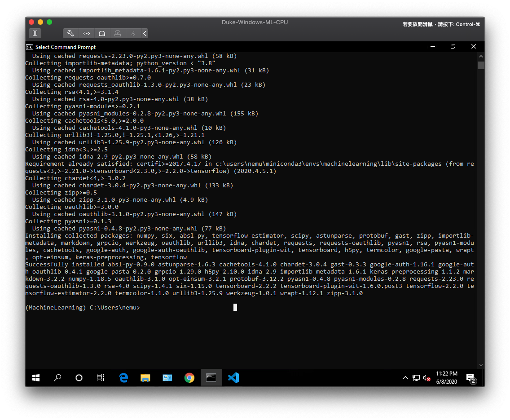Viewport: 510px width, 420px height.
Task: Click the Bluetooth icon in the toolbar
Action: 132,33
